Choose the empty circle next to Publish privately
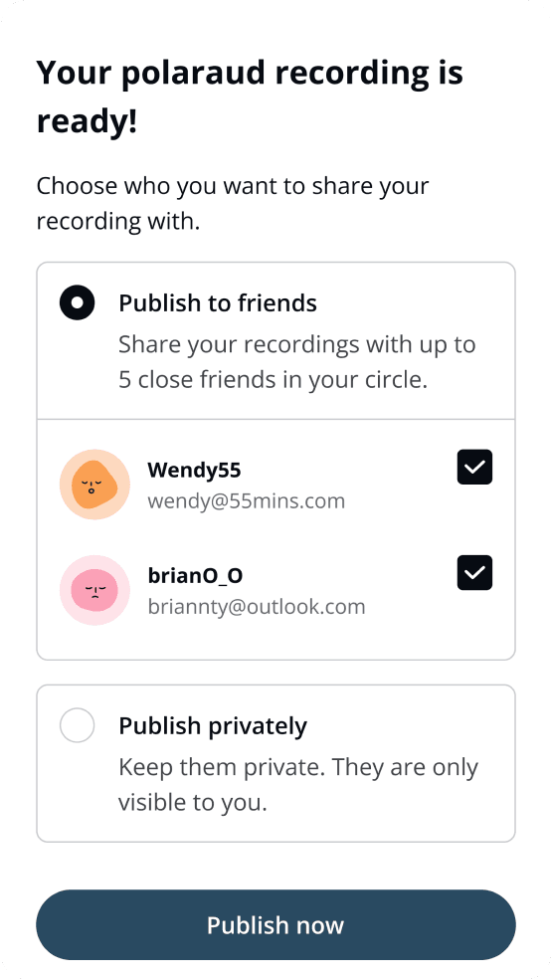 coord(77,725)
